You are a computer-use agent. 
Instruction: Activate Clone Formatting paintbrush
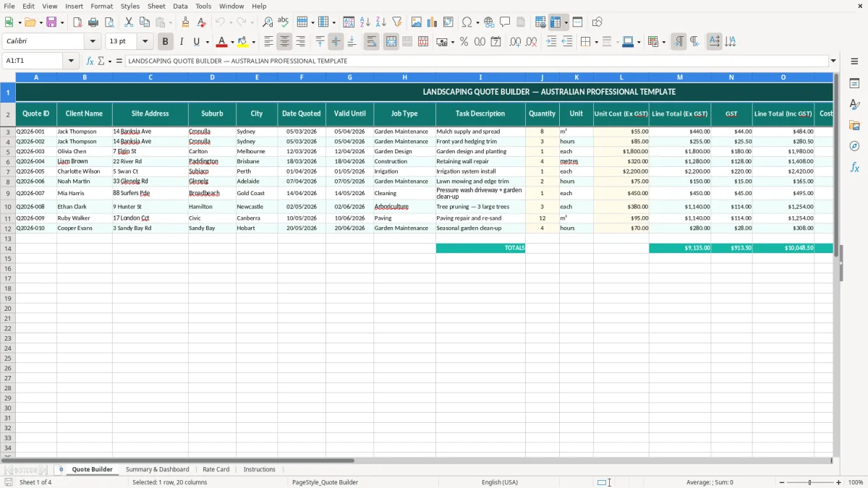185,22
